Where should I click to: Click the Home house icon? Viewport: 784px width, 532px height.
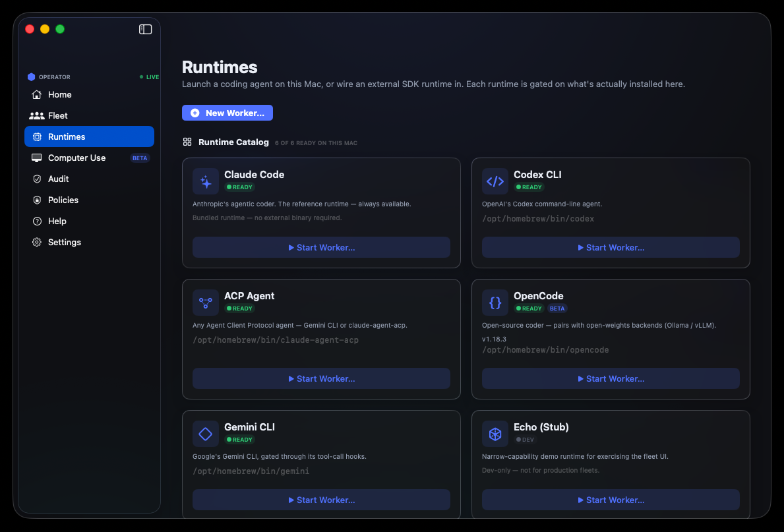click(36, 94)
